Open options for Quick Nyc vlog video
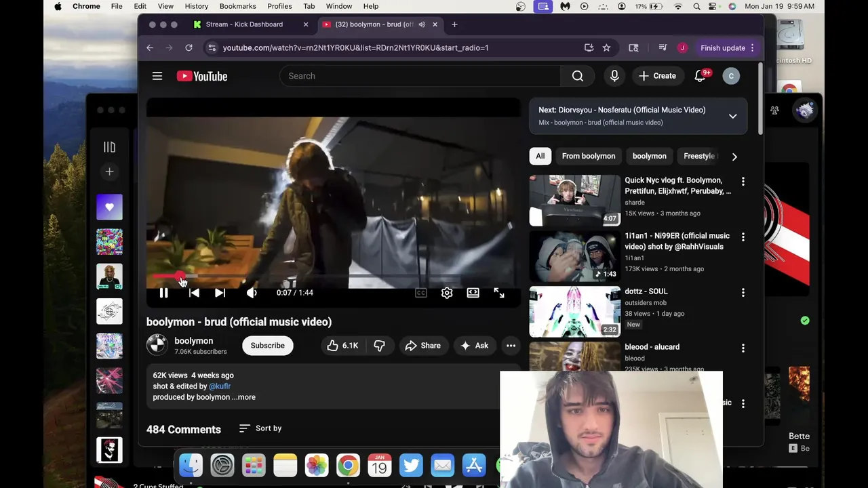The height and width of the screenshot is (488, 868). tap(743, 182)
